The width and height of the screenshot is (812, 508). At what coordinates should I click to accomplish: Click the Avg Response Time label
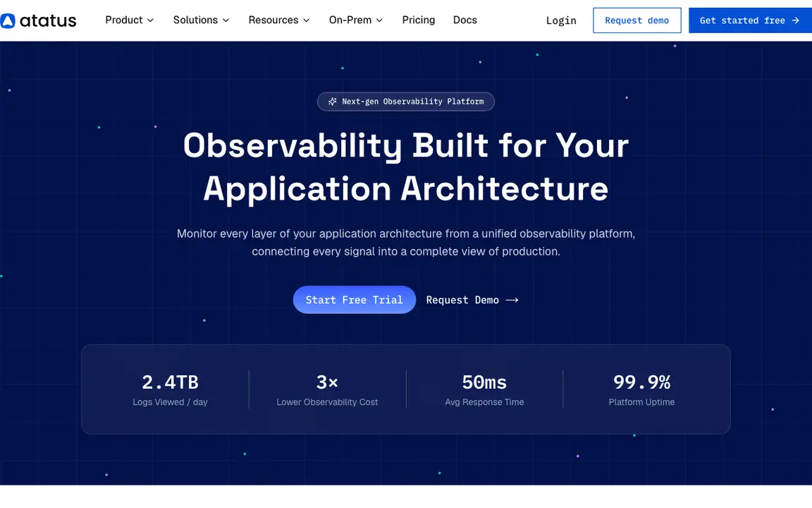[485, 402]
